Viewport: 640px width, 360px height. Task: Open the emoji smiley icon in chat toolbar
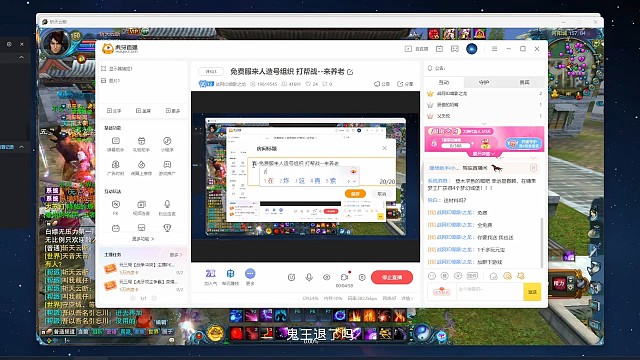[x=432, y=276]
